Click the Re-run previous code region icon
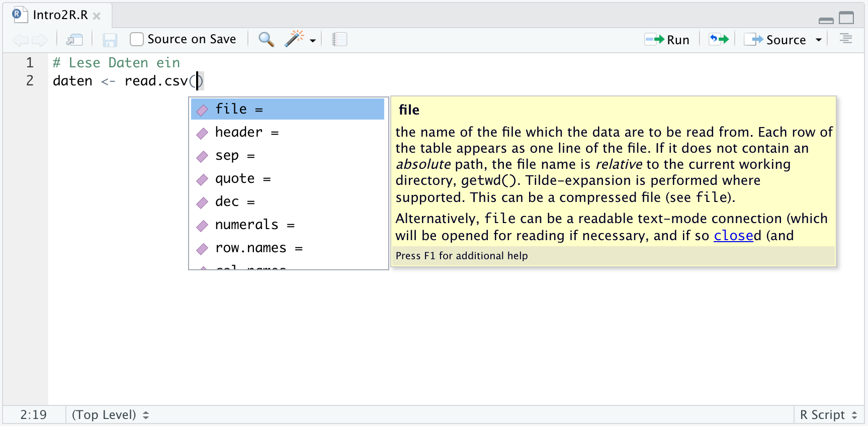Screen dimensions: 868x426 719,39
